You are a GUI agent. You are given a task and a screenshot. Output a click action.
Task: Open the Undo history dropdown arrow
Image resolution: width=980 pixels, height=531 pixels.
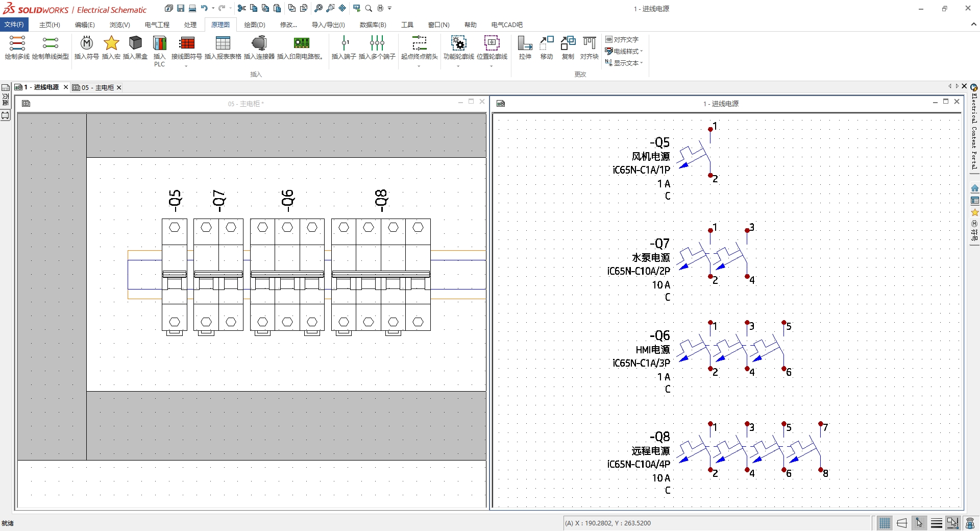[213, 8]
